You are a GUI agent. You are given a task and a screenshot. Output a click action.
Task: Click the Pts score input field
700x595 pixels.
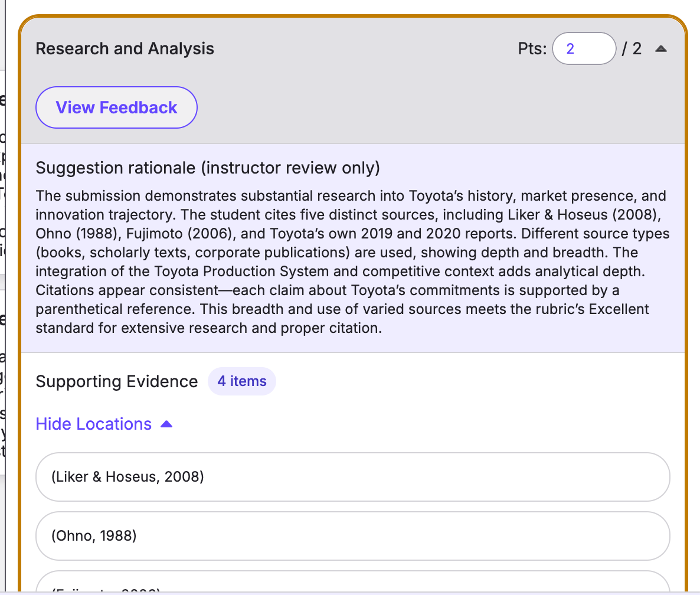click(584, 48)
